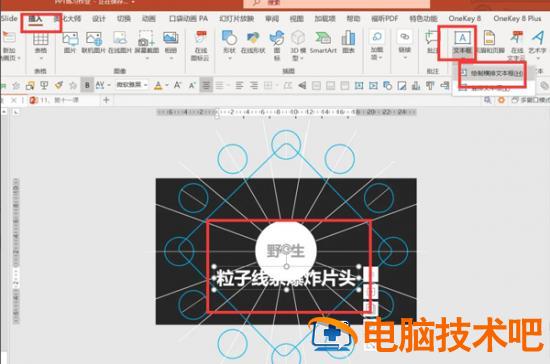Click the 文本框 text box icon
This screenshot has width=550, height=364.
(x=462, y=38)
